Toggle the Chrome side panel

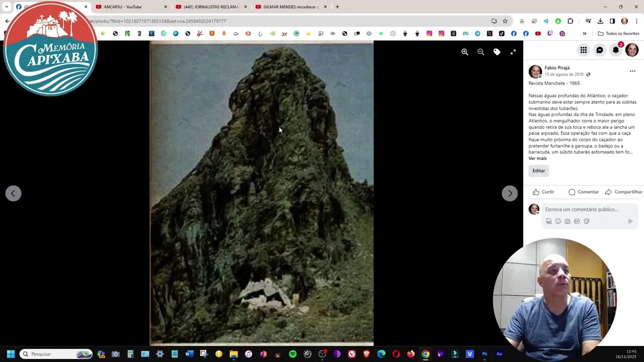612,21
